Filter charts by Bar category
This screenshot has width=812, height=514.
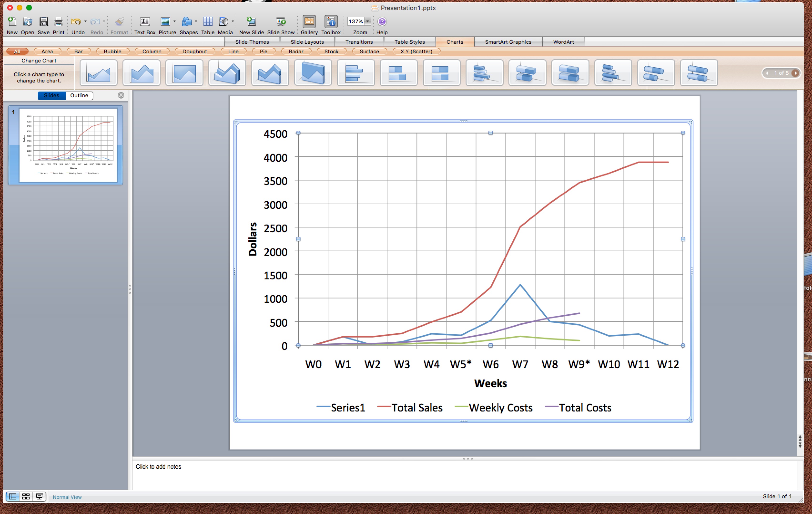click(79, 51)
